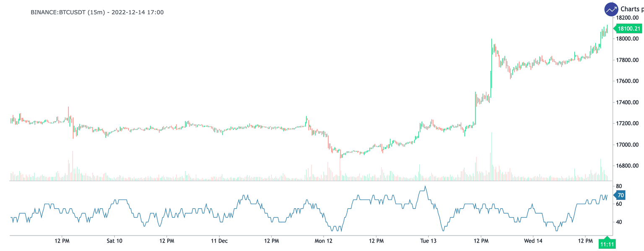This screenshot has height=251, width=644.
Task: Select the Sat 10 date label
Action: point(114,241)
